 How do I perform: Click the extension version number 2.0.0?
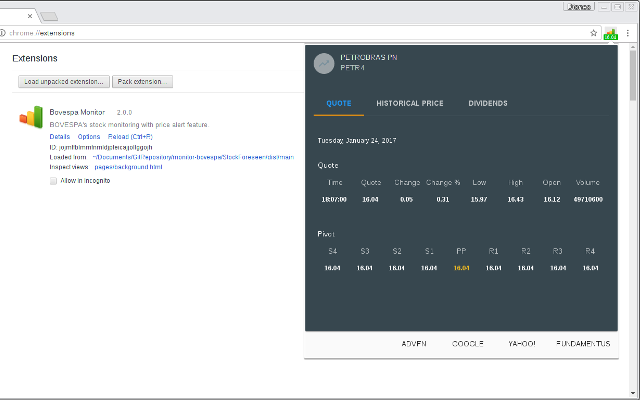124,112
